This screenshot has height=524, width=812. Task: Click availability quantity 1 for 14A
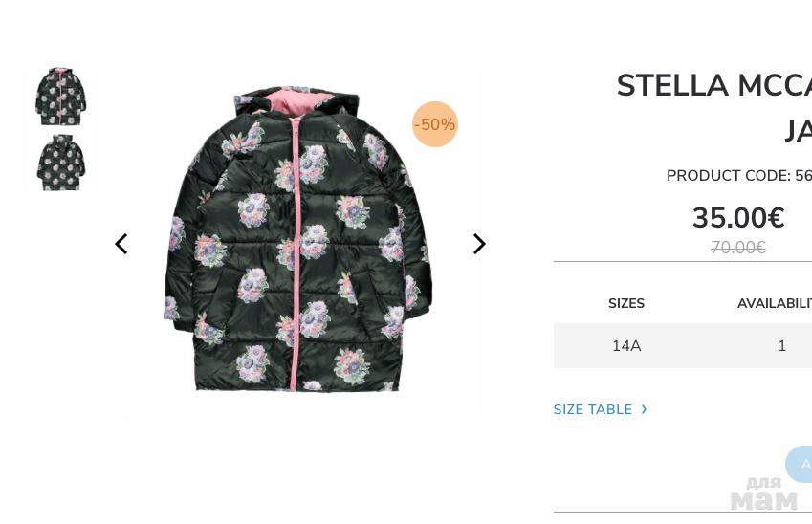click(x=781, y=346)
